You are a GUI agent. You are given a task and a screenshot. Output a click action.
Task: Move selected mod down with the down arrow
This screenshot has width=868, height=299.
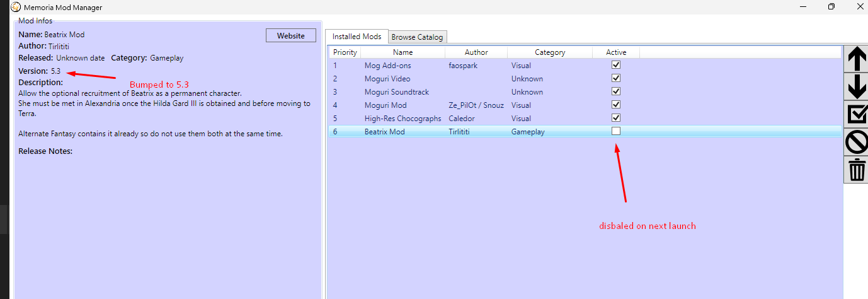click(857, 86)
